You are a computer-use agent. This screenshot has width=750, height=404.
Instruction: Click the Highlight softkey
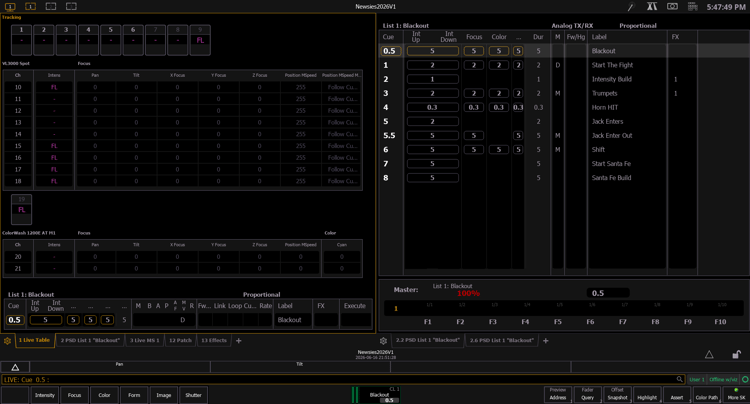point(647,394)
